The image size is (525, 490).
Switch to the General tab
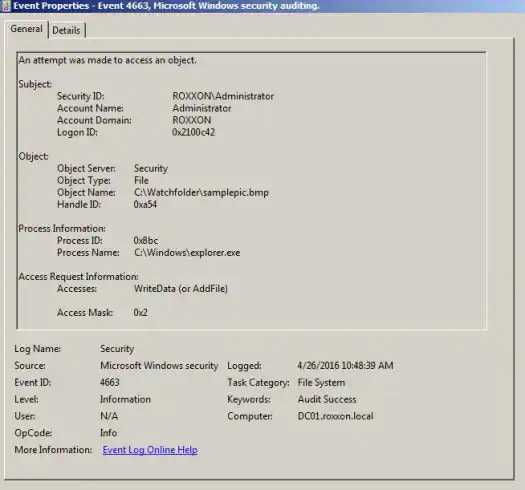[26, 29]
